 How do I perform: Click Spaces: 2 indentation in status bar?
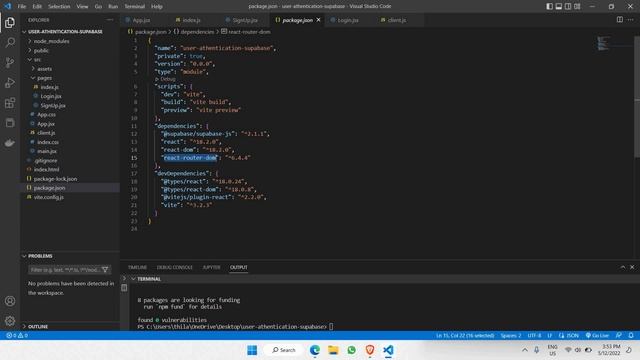[x=511, y=335]
